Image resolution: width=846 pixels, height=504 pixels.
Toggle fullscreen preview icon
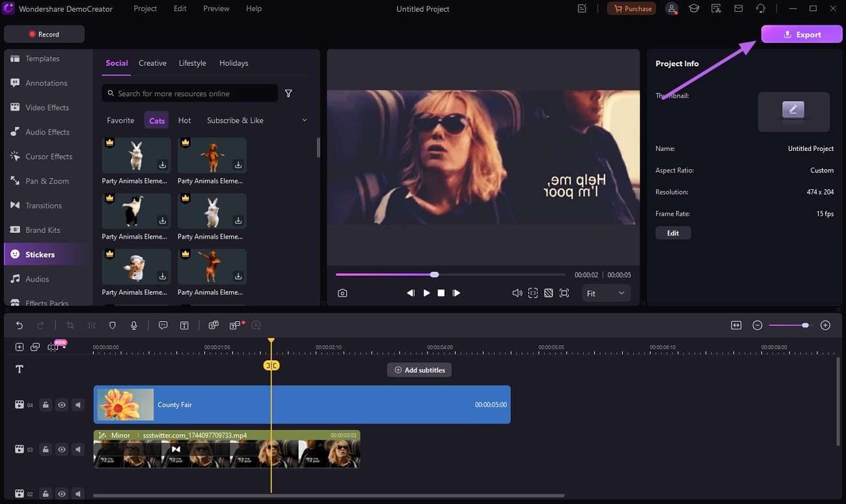pyautogui.click(x=564, y=293)
